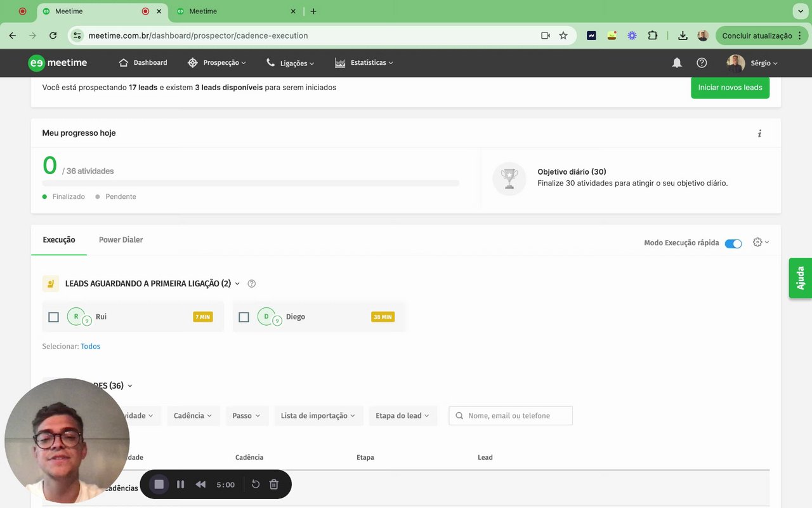
Task: Open the Dashboard home icon
Action: pyautogui.click(x=124, y=62)
